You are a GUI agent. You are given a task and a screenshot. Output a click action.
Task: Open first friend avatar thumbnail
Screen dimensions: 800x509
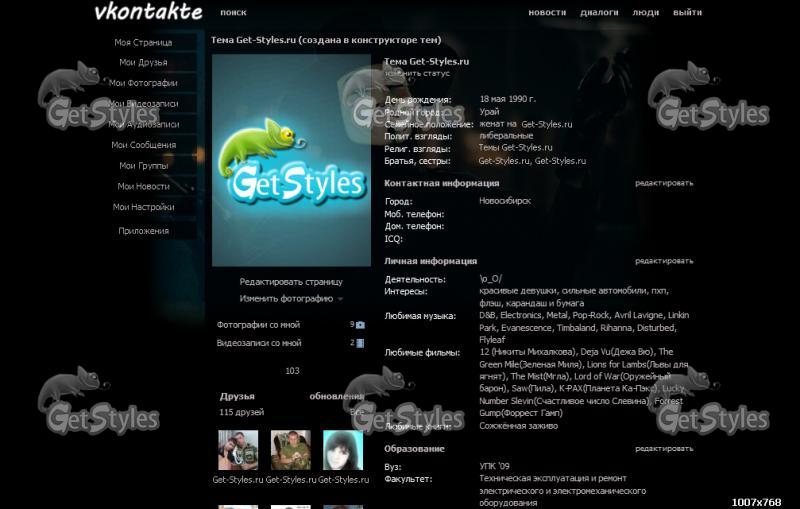pyautogui.click(x=238, y=450)
